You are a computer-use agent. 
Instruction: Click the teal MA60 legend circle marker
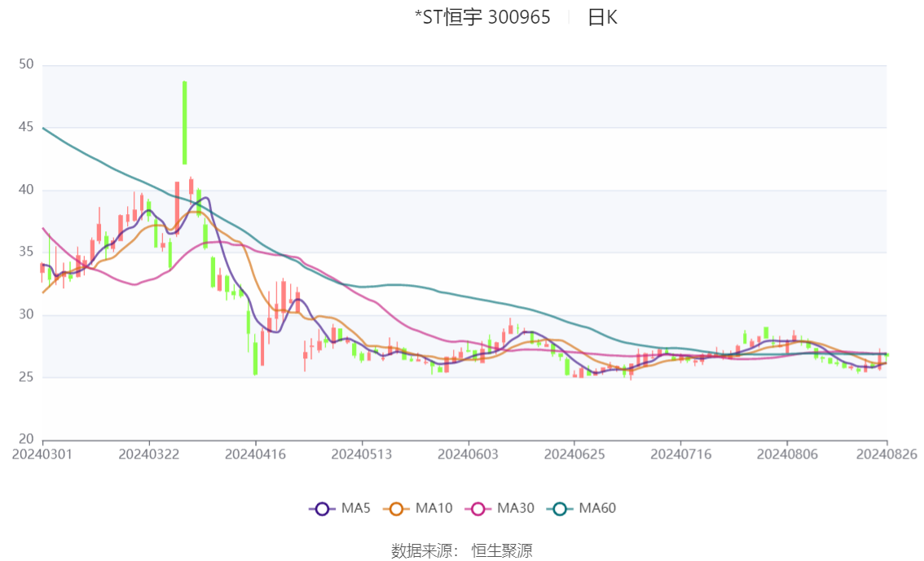(x=560, y=509)
